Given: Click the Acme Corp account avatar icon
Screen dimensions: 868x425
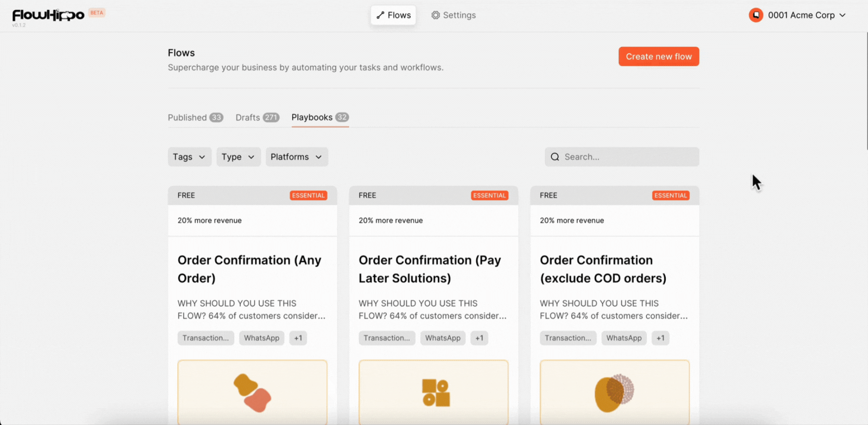Looking at the screenshot, I should click(756, 15).
